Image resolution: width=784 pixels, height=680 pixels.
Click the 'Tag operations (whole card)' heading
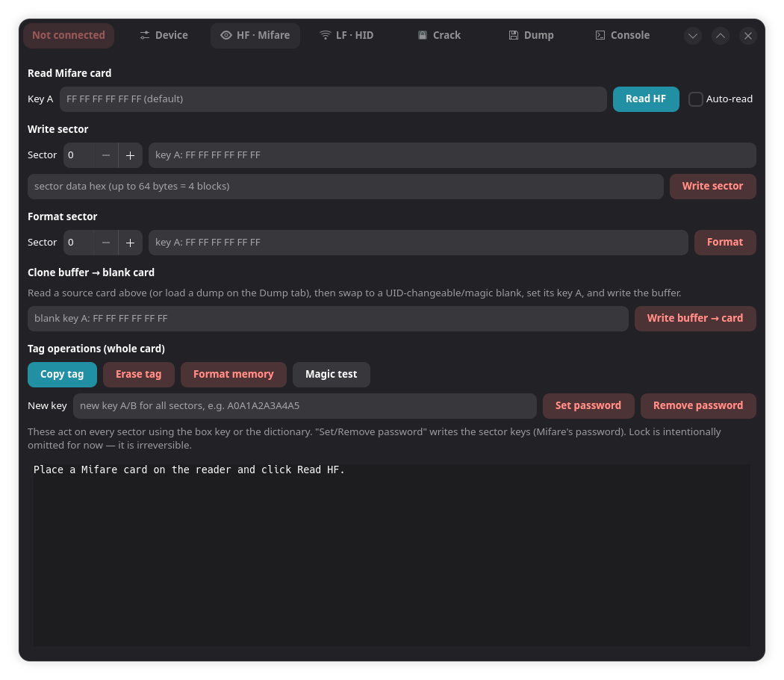click(x=96, y=349)
